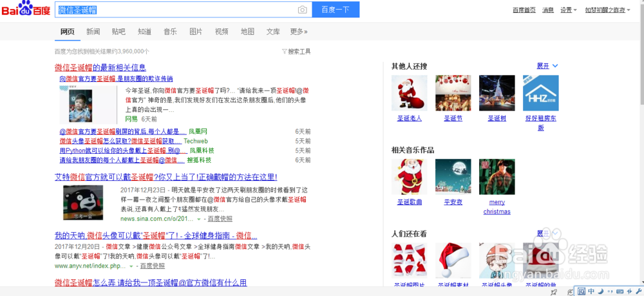
Task: Click the 圣诞帽图片 multiple hats image
Action: (409, 260)
